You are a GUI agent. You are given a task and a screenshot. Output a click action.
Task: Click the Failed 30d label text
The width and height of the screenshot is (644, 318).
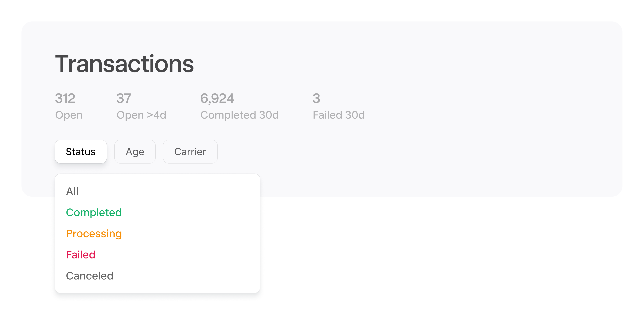point(339,115)
